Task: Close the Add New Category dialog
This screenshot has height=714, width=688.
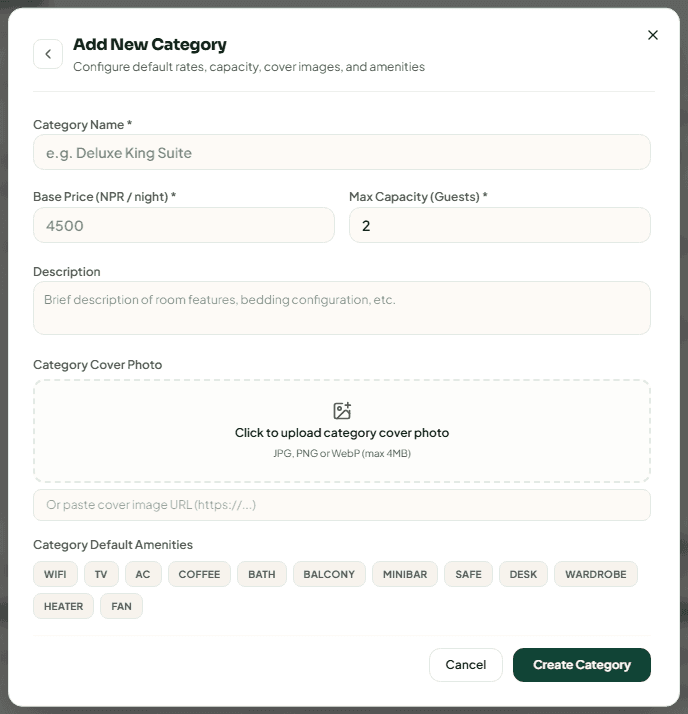Action: click(652, 35)
